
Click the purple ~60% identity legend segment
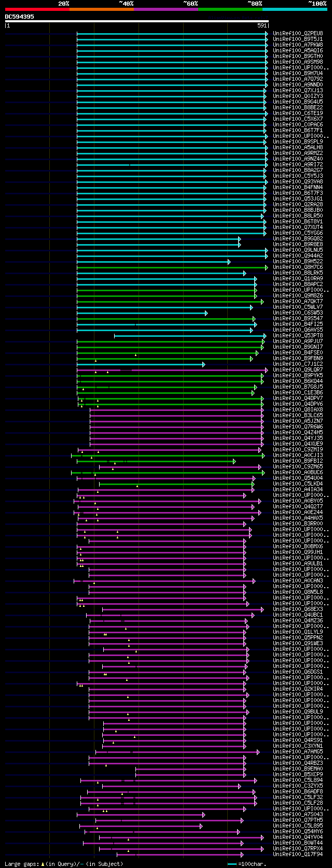[x=165, y=9]
